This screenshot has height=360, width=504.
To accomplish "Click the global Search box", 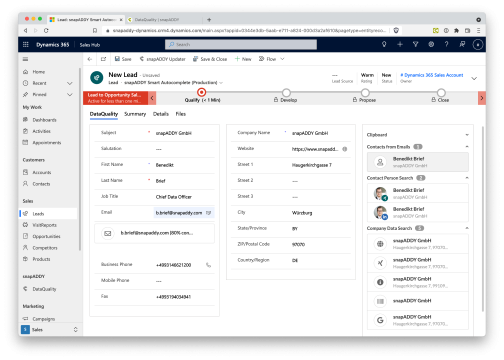I will pyautogui.click(x=241, y=44).
